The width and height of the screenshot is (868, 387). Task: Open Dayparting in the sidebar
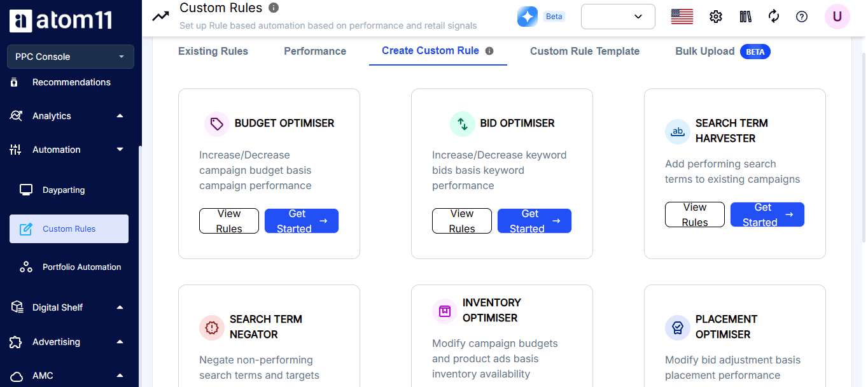(x=64, y=190)
